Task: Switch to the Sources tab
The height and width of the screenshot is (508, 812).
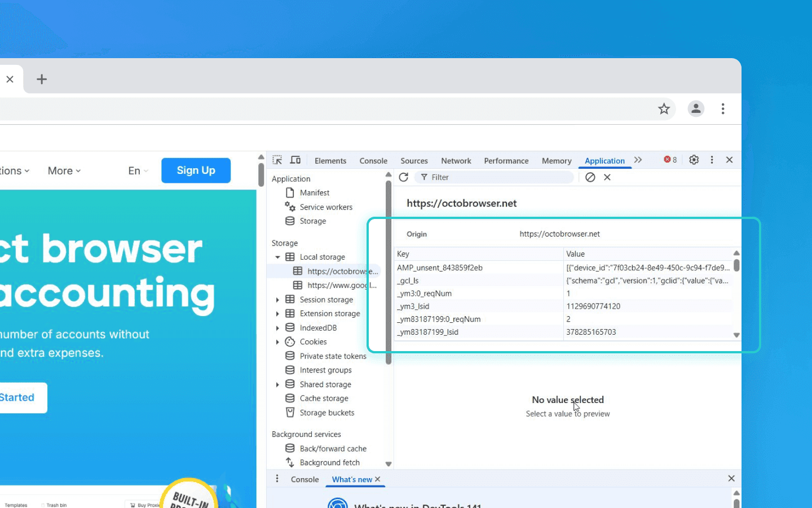Action: [414, 161]
